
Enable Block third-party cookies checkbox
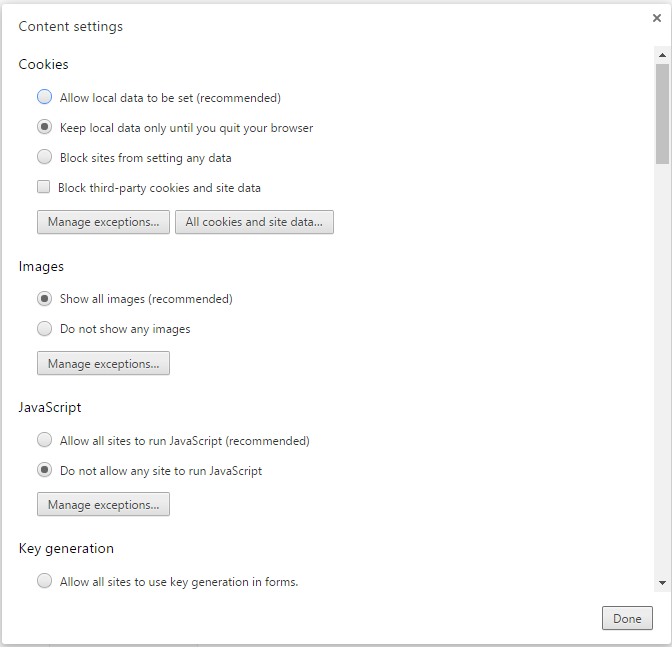(44, 187)
